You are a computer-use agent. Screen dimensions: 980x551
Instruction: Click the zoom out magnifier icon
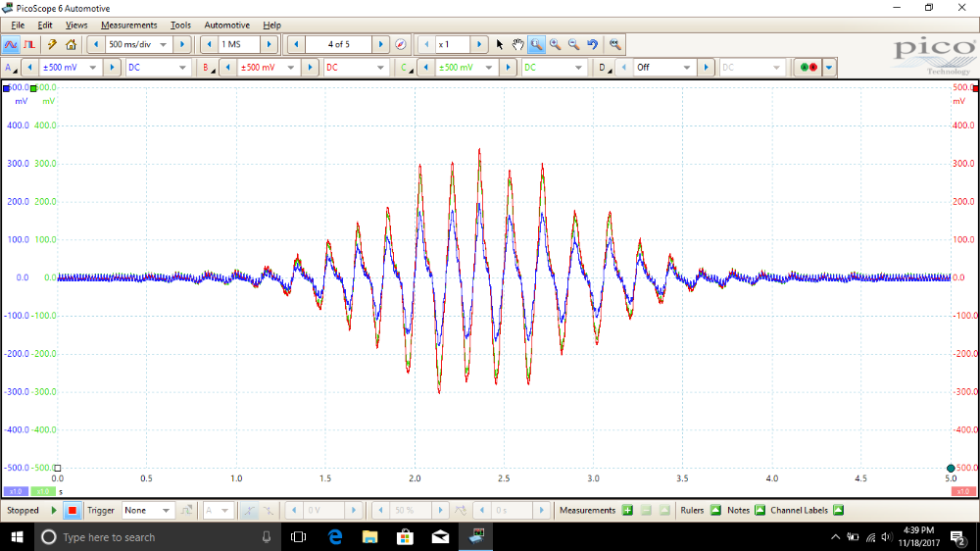pos(573,44)
